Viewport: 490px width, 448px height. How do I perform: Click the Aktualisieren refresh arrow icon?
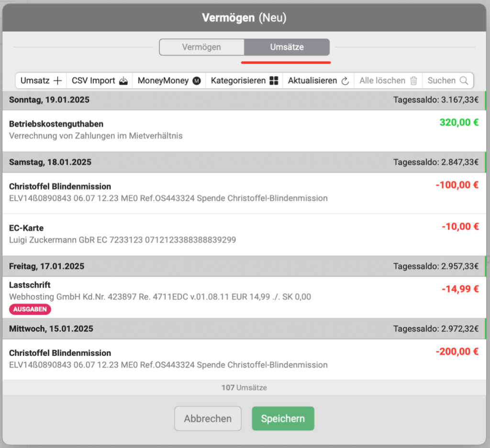click(x=345, y=81)
